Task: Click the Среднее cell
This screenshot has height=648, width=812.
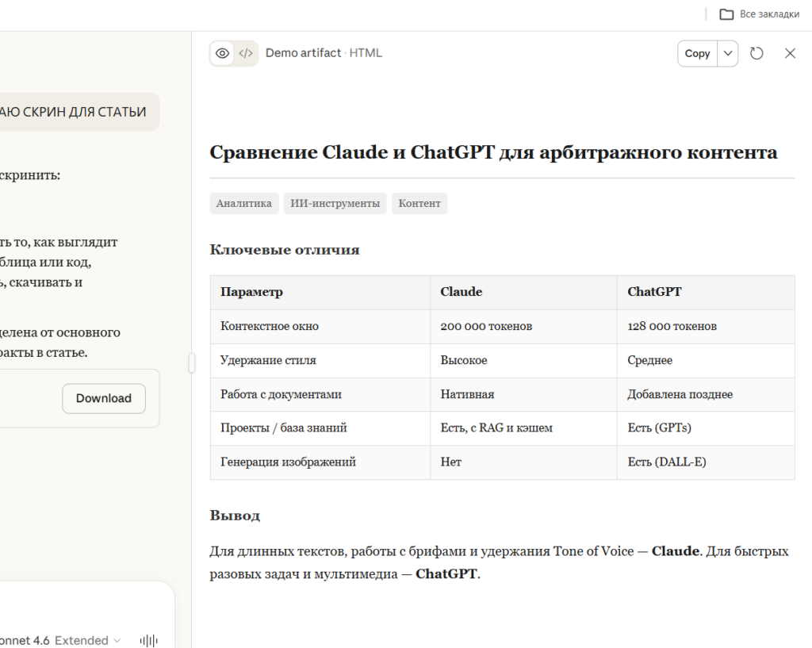Action: click(706, 361)
